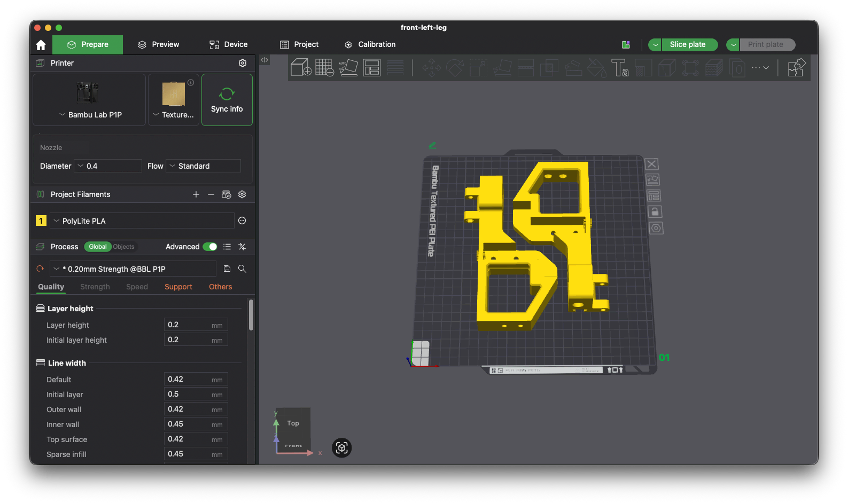Switch to the Preview tab
848x504 pixels.
point(158,45)
